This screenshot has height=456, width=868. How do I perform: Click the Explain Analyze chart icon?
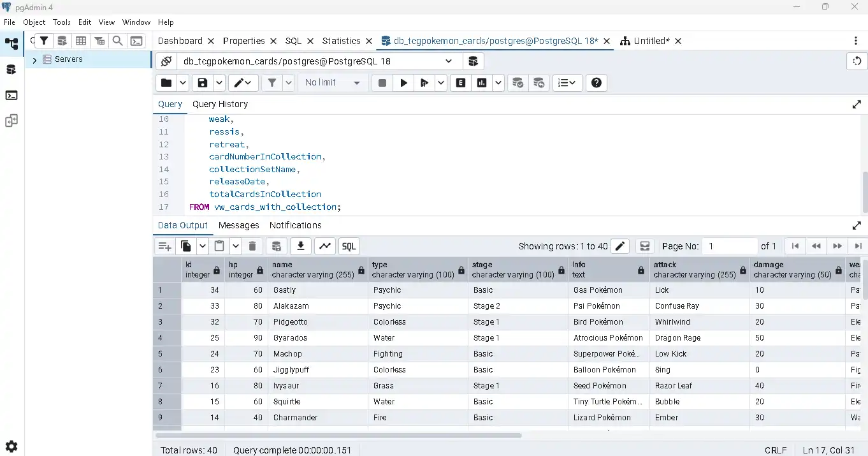(x=482, y=83)
